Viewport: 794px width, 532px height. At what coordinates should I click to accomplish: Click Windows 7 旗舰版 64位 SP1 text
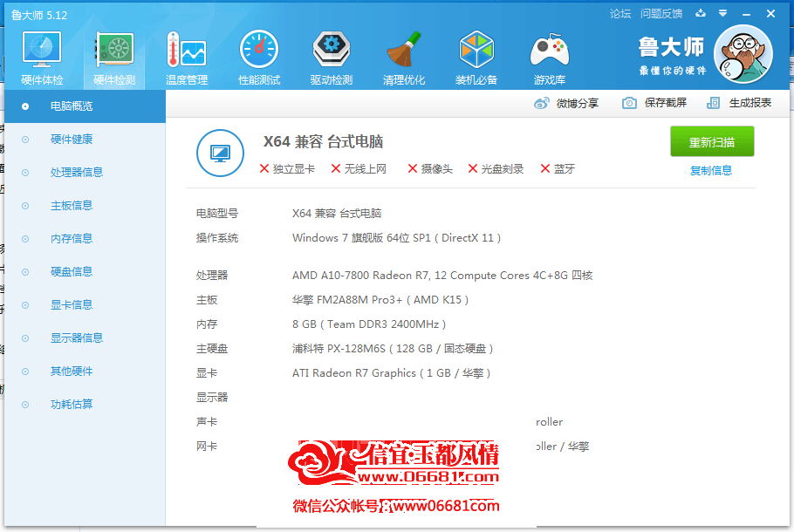point(396,238)
